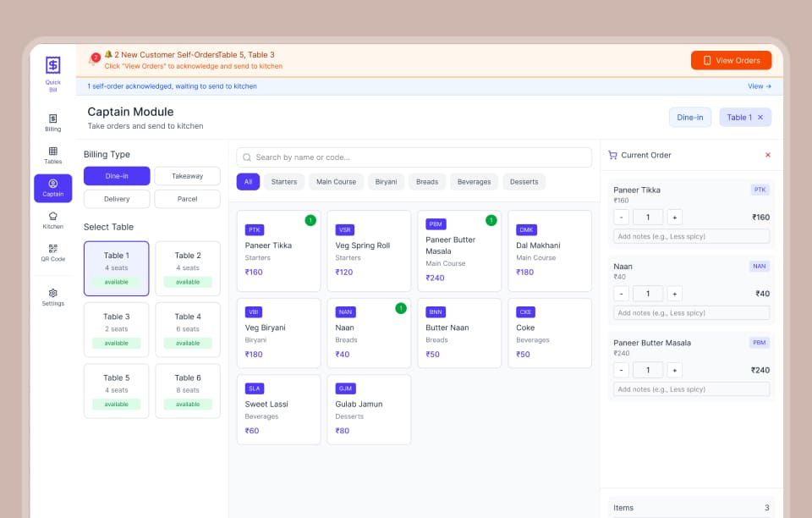Choose Table 3 with 2 seats
The image size is (812, 518).
tap(117, 329)
